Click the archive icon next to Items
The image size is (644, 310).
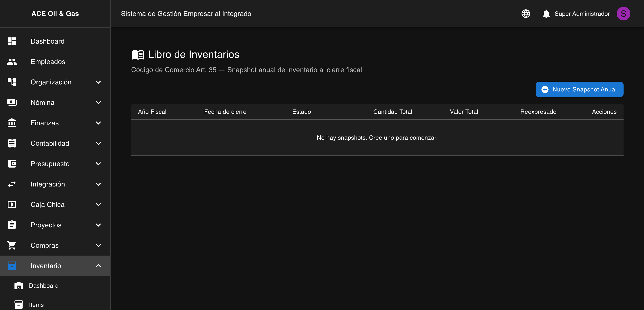[x=19, y=305]
